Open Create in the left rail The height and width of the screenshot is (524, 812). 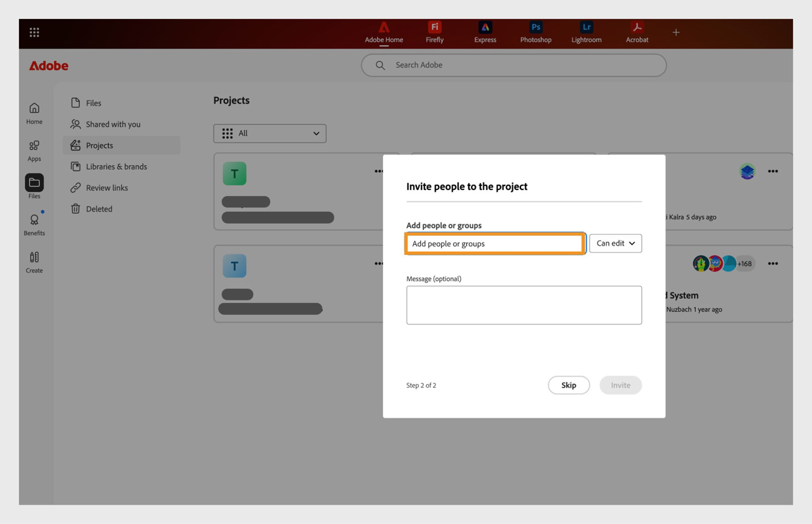[34, 262]
